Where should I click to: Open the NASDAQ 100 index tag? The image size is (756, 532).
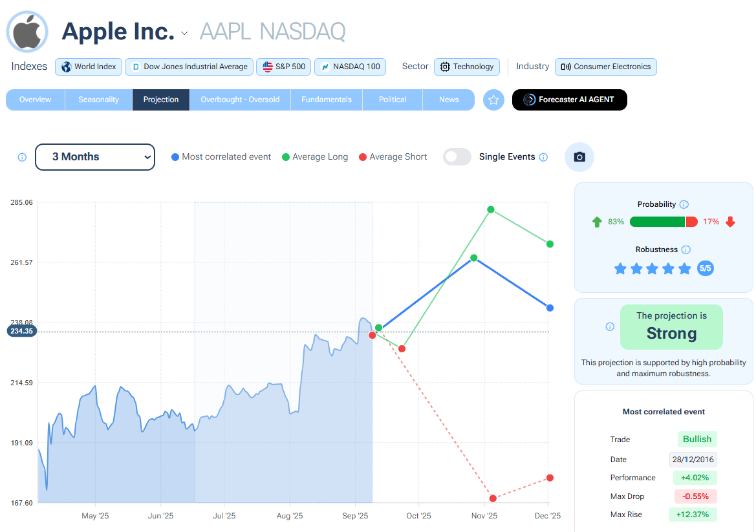coord(351,67)
